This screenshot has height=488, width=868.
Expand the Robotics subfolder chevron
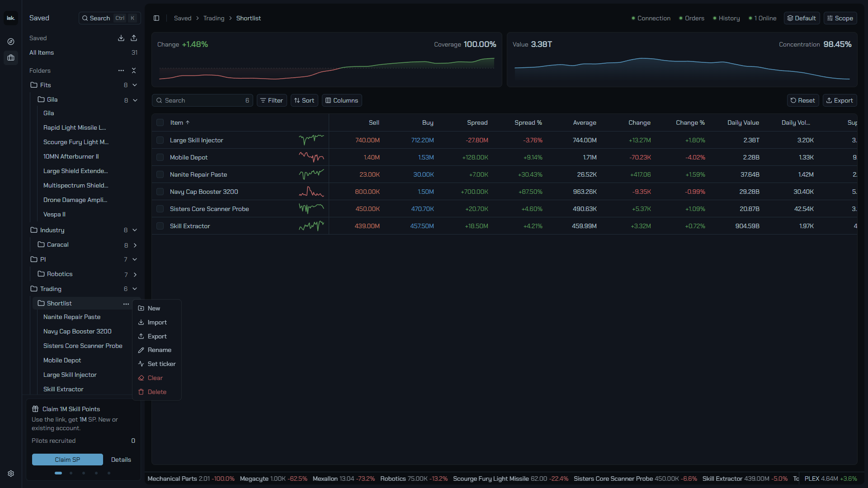click(135, 275)
